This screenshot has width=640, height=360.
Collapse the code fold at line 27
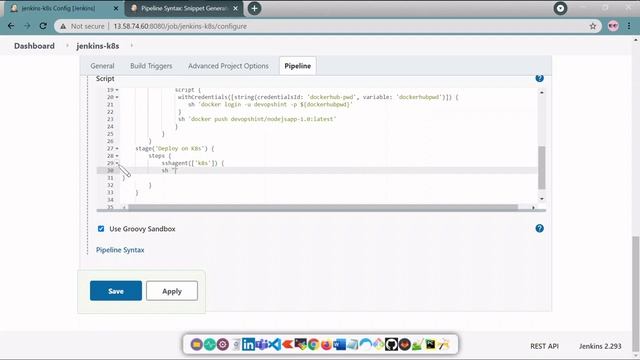tap(117, 149)
